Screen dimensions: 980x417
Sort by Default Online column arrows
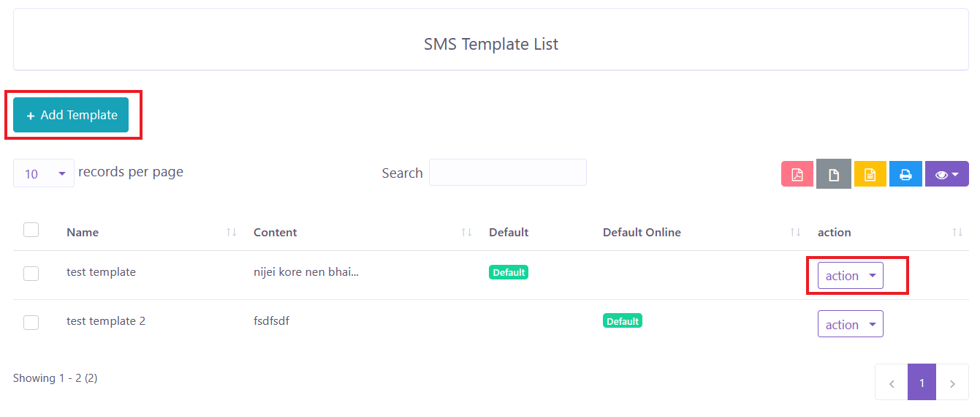(796, 233)
